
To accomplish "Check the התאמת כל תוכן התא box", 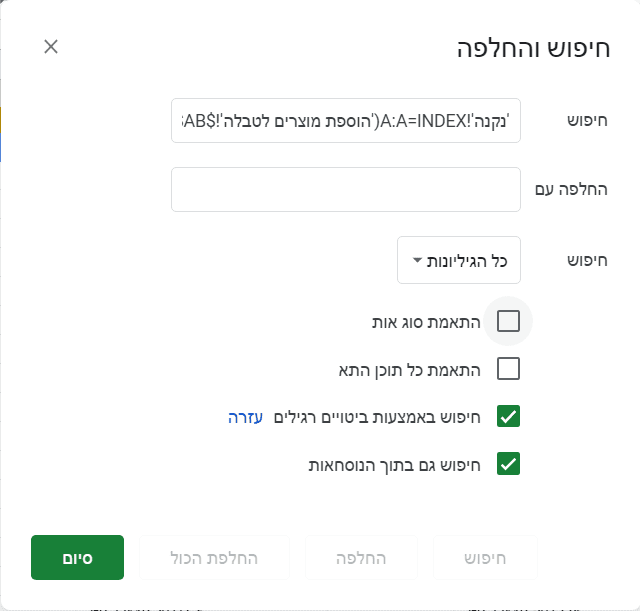I will (x=508, y=369).
